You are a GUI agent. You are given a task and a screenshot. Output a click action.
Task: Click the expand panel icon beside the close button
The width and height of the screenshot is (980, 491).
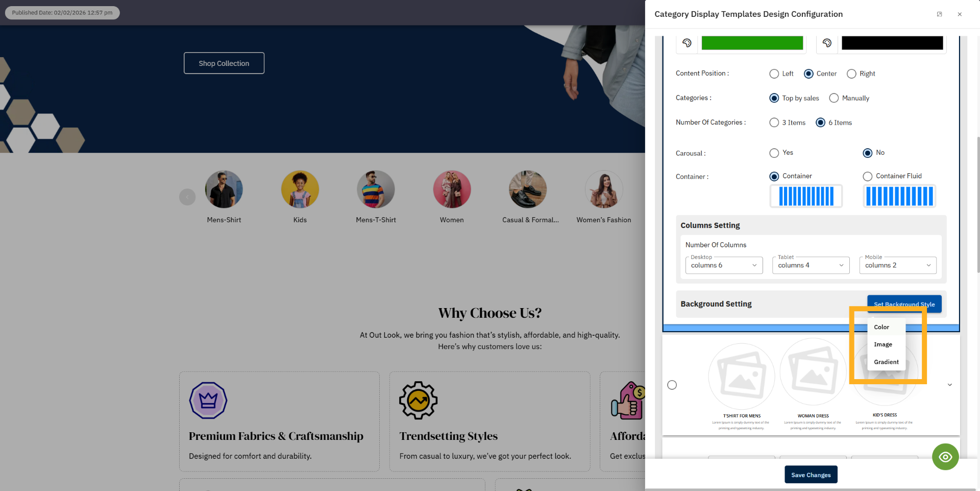click(939, 14)
